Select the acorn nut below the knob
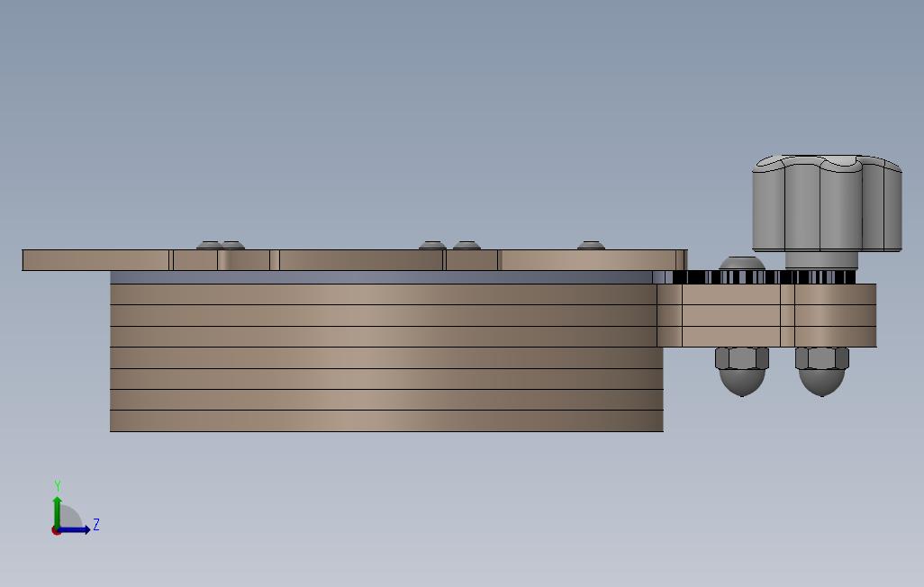This screenshot has height=587, width=924. pyautogui.click(x=822, y=371)
